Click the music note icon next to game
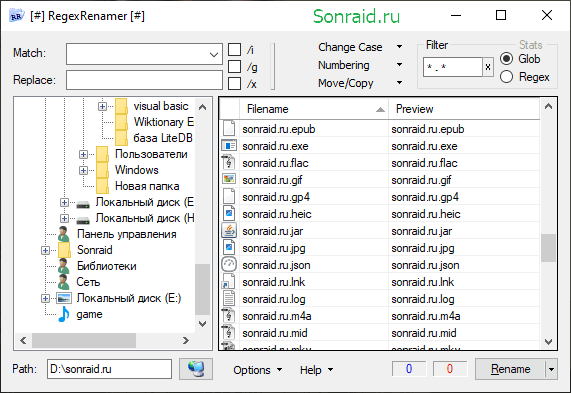 (64, 314)
